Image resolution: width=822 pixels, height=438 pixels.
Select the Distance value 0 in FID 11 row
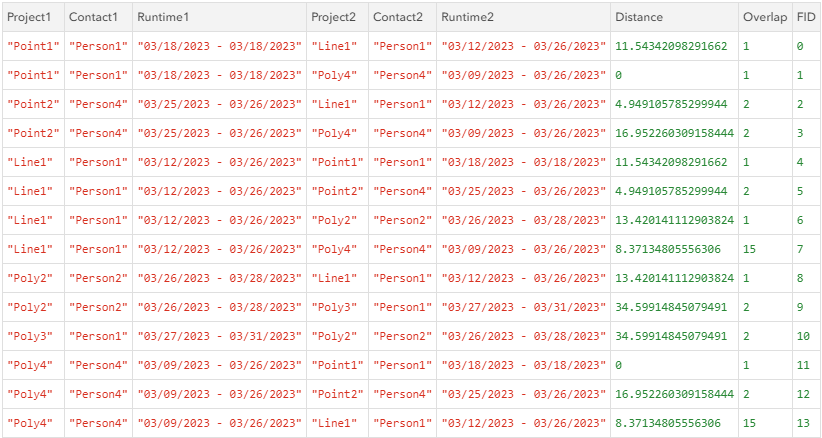619,365
